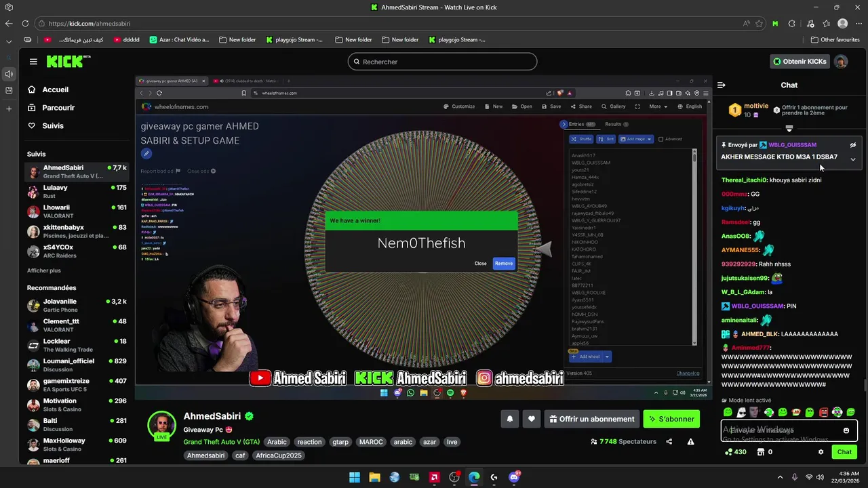
Task: Click the Grand Theft Auto V category link
Action: tap(221, 442)
